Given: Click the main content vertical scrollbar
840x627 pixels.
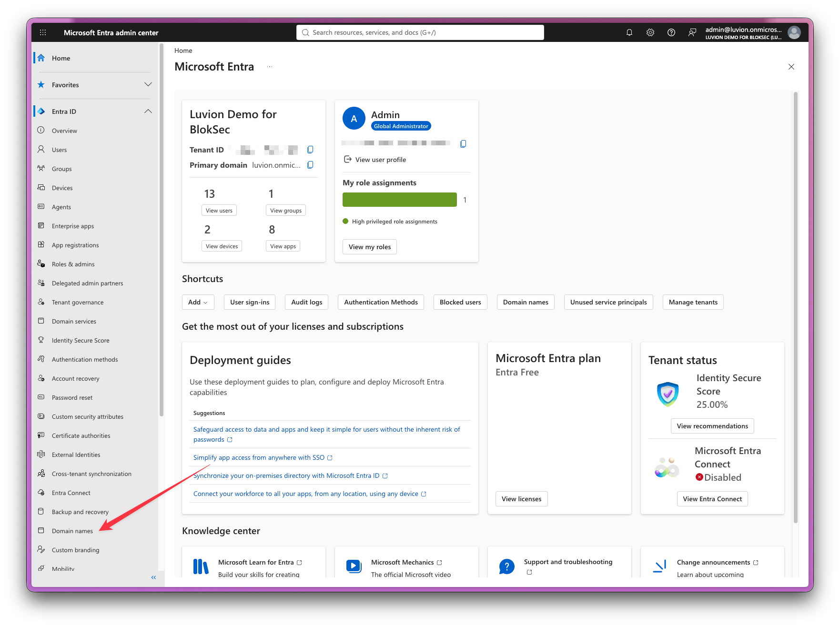Looking at the screenshot, I should click(x=796, y=307).
